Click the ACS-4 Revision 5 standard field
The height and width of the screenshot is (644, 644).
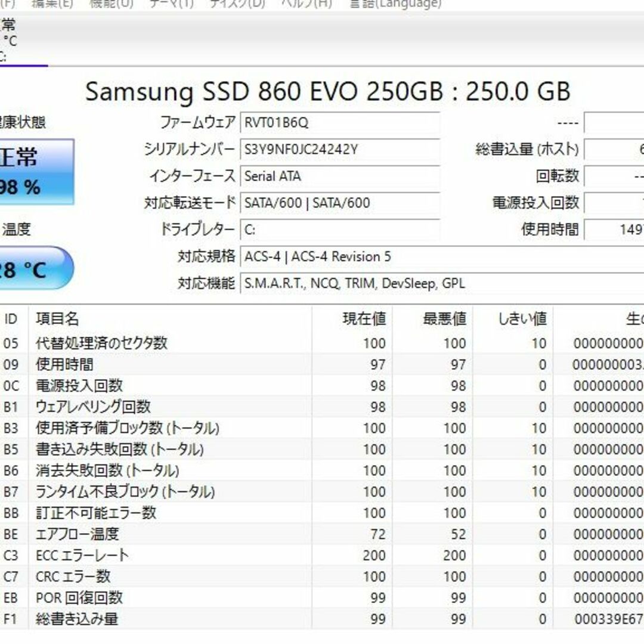coord(442,256)
